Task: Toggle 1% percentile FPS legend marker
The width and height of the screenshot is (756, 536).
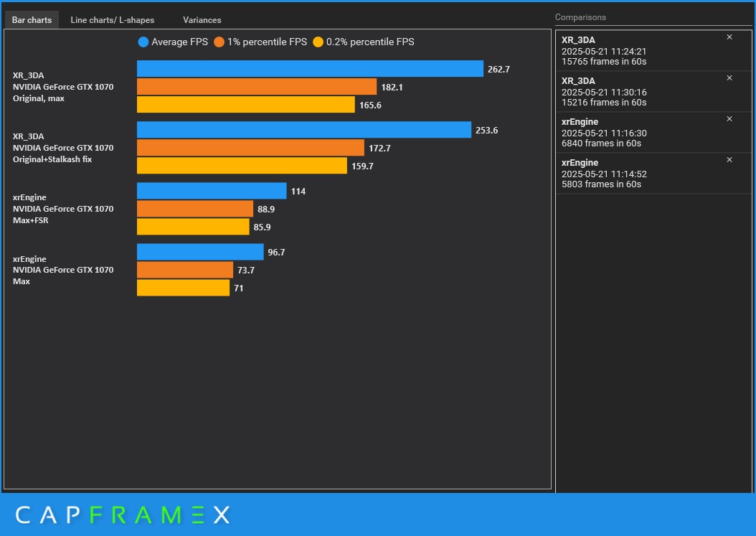Action: 219,42
